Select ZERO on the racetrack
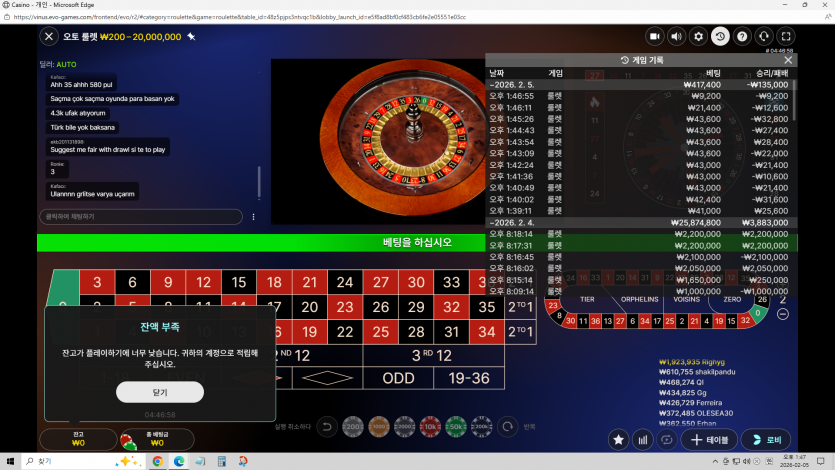Viewport: 835px width, 470px height. [x=732, y=300]
